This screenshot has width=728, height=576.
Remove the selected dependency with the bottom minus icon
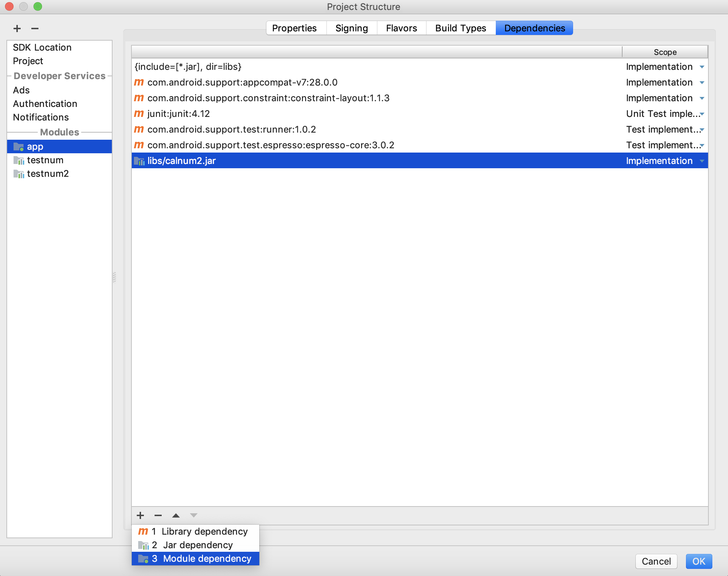[x=158, y=515]
